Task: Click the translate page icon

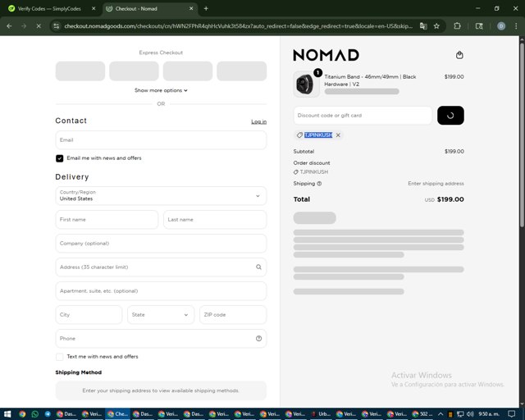Action: [x=423, y=25]
